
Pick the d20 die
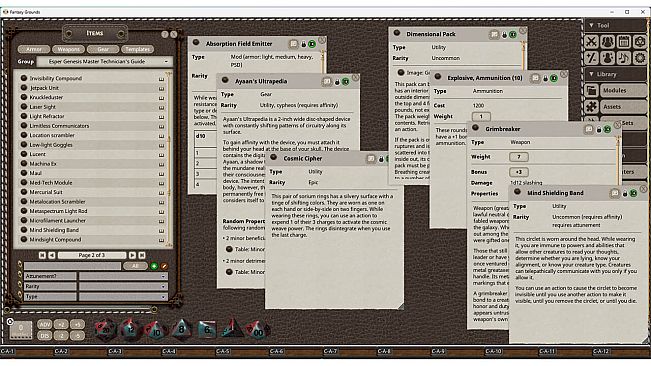tap(105, 330)
